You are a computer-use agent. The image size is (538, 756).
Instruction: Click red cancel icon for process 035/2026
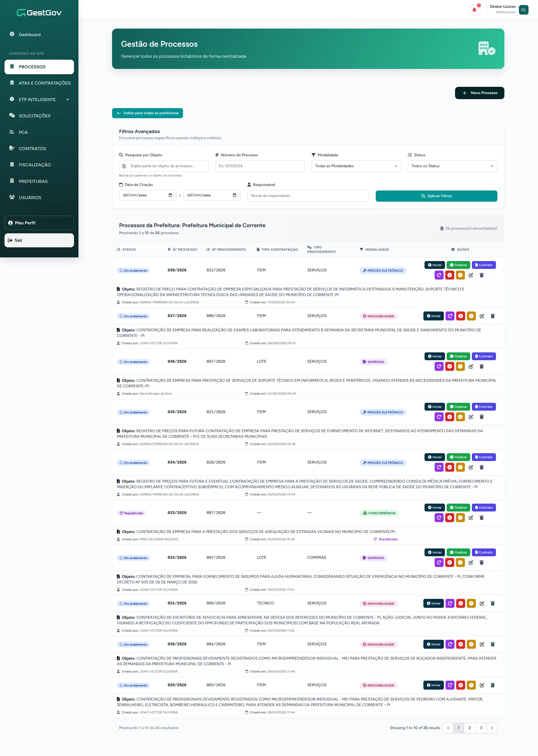pos(449,417)
